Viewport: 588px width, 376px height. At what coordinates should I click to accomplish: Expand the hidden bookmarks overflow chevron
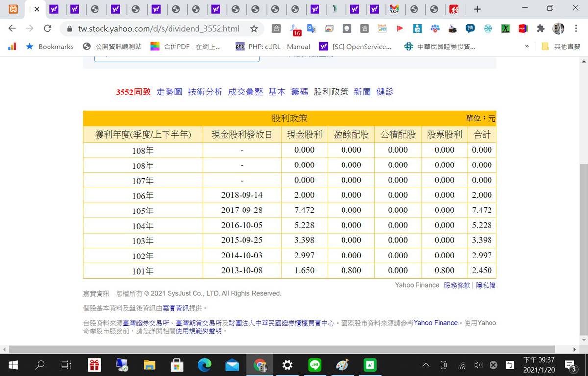(527, 47)
